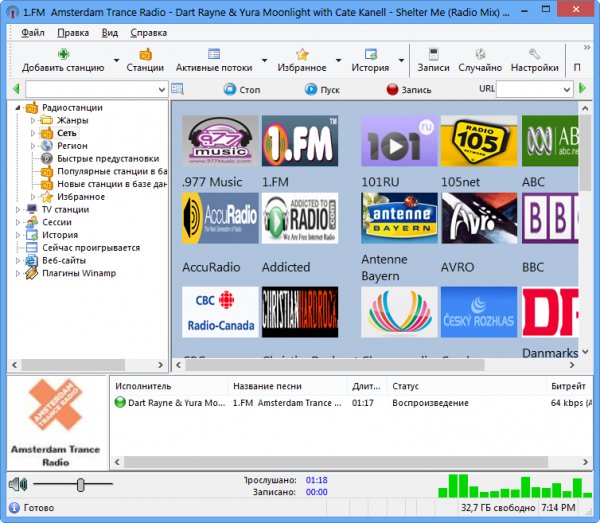Collapse the Радиостанции root node
Viewport: 600px width, 523px height.
[x=18, y=108]
